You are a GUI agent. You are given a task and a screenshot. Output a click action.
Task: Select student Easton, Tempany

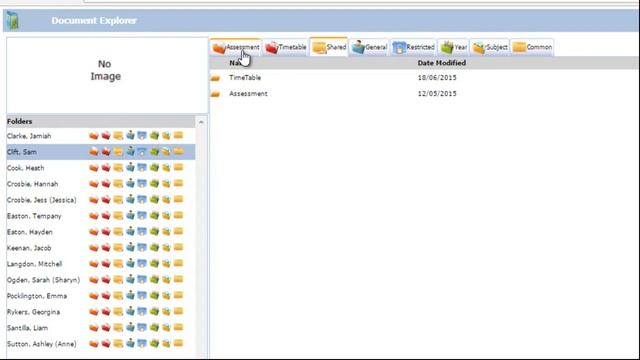pos(34,216)
